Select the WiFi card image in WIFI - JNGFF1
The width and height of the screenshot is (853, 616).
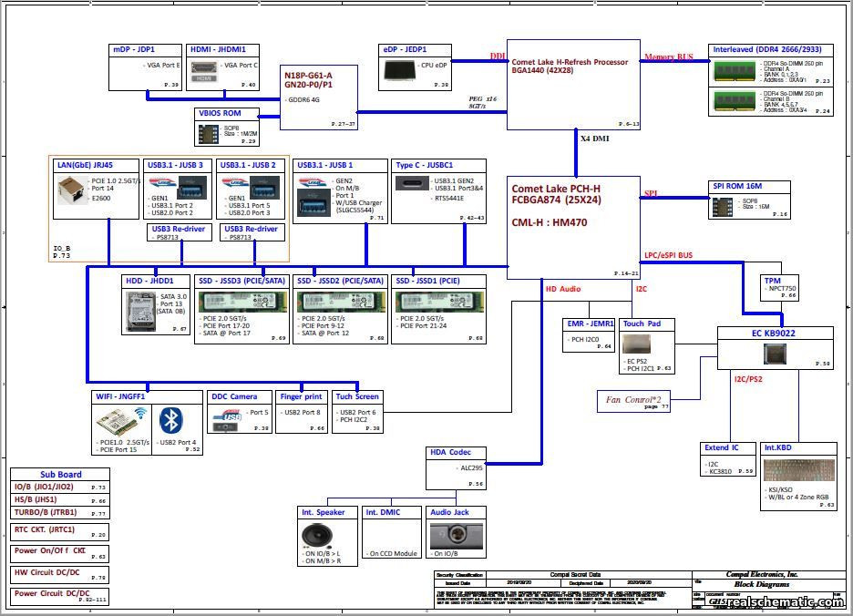pos(118,420)
